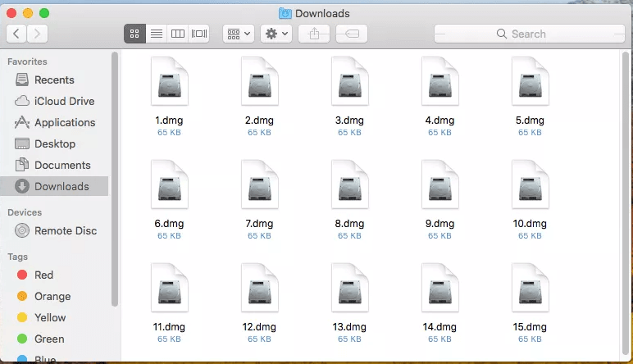Go forward with the right chevron button

(x=38, y=34)
